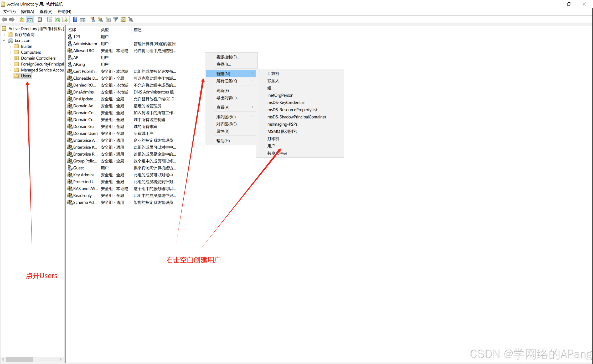Open Help via blue question mark icon
The height and width of the screenshot is (364, 593).
pyautogui.click(x=75, y=20)
